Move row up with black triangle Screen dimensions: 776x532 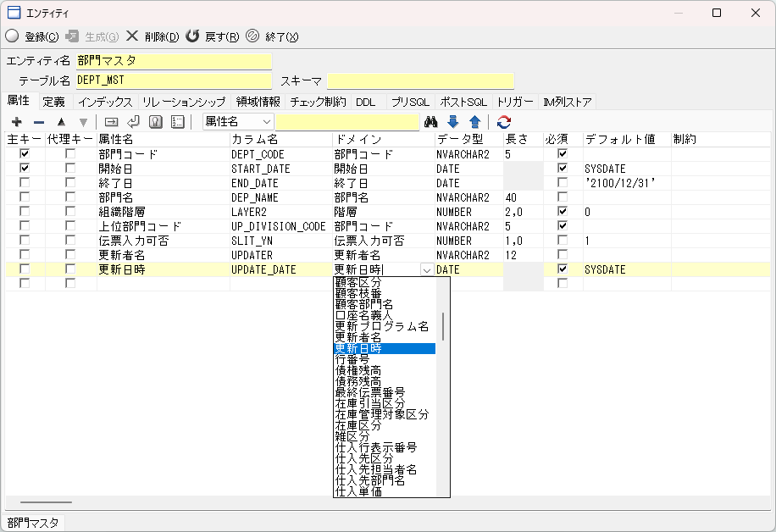[61, 122]
